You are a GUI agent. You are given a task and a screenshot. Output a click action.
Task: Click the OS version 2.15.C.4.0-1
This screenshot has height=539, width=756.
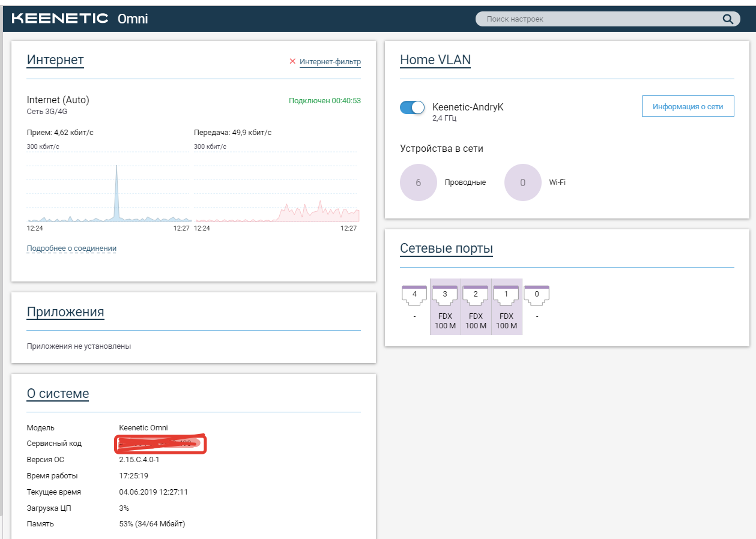(139, 460)
